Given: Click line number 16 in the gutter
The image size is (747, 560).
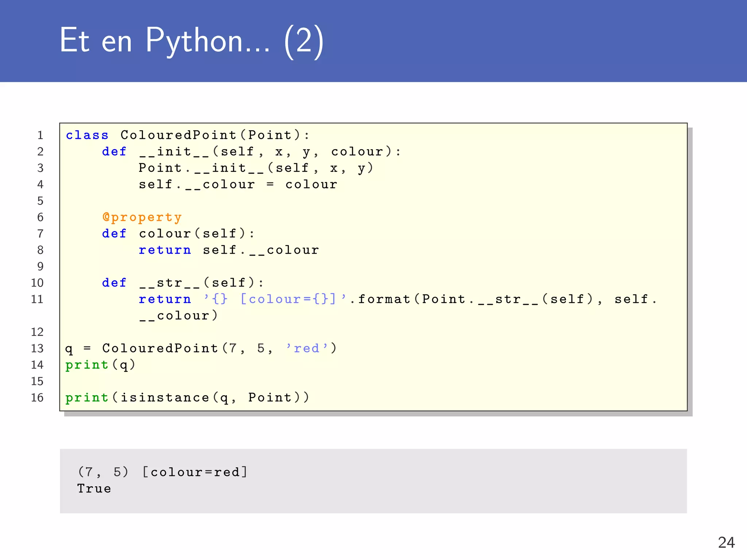Looking at the screenshot, I should 37,398.
